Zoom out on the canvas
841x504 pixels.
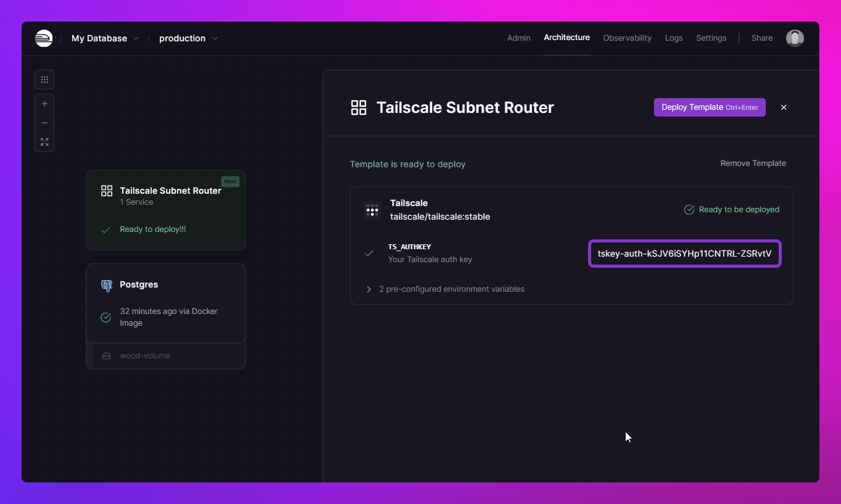(44, 123)
